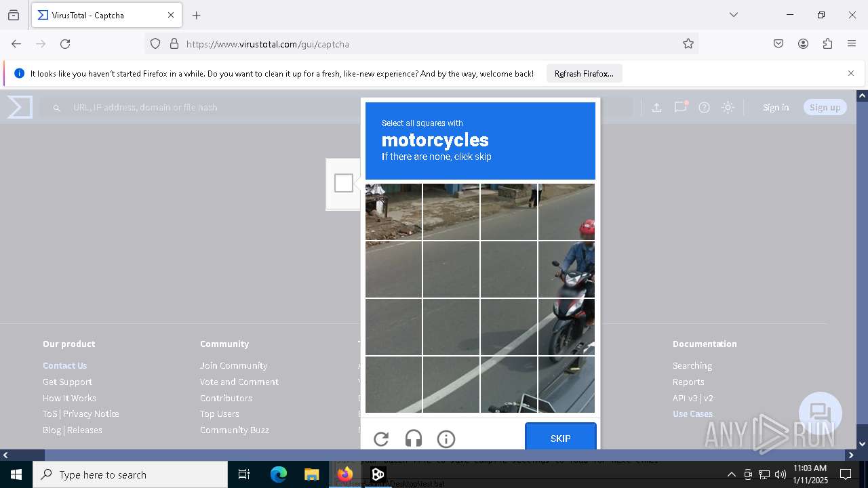Open the Contact Us link
This screenshot has width=868, height=488.
[x=65, y=365]
